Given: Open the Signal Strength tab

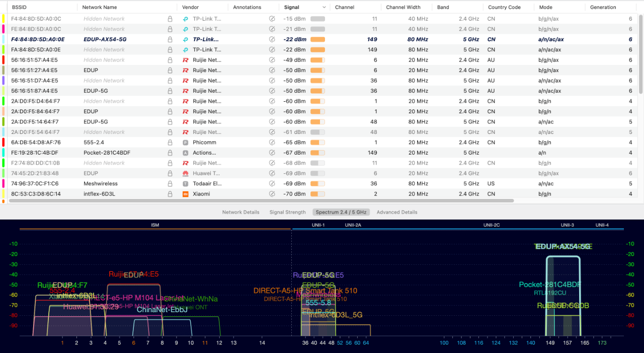Looking at the screenshot, I should (287, 212).
